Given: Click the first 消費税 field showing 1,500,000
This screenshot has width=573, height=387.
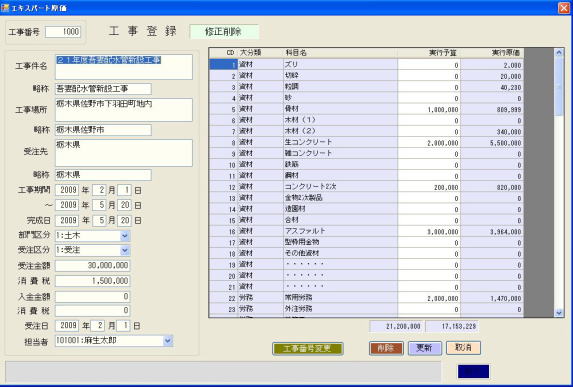Looking at the screenshot, I should [x=92, y=281].
